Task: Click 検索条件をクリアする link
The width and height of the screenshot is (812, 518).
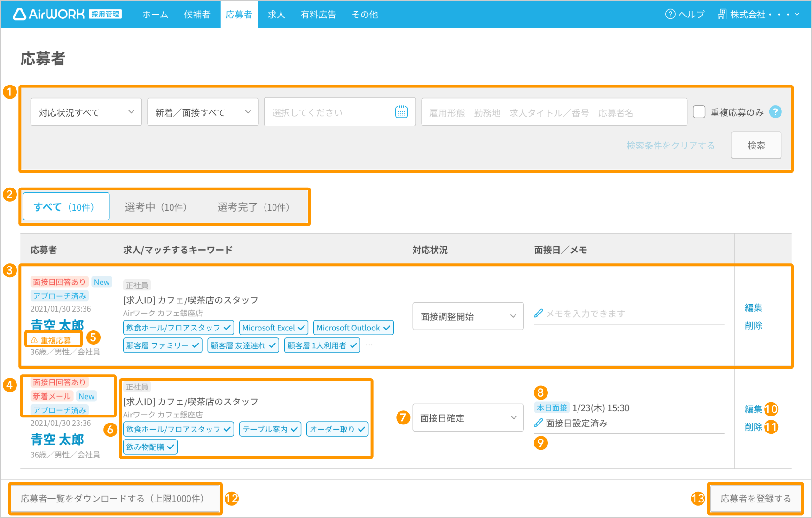Action: coord(671,145)
